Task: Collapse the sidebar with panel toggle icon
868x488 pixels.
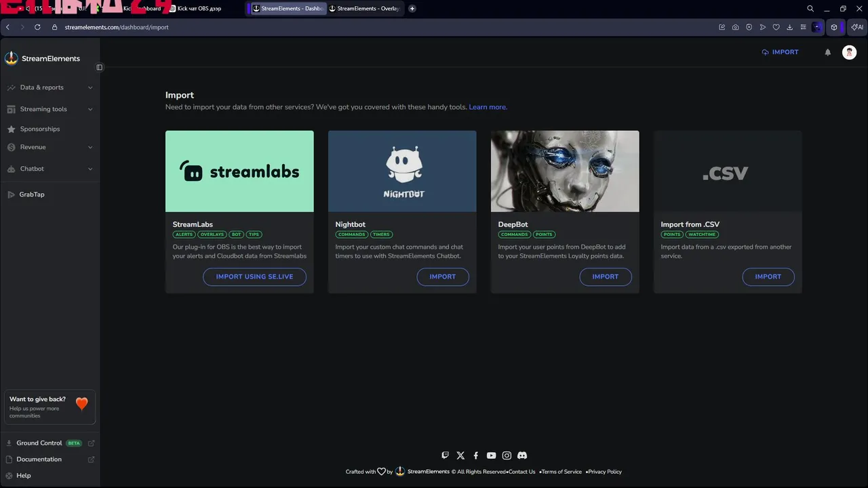Action: [99, 67]
